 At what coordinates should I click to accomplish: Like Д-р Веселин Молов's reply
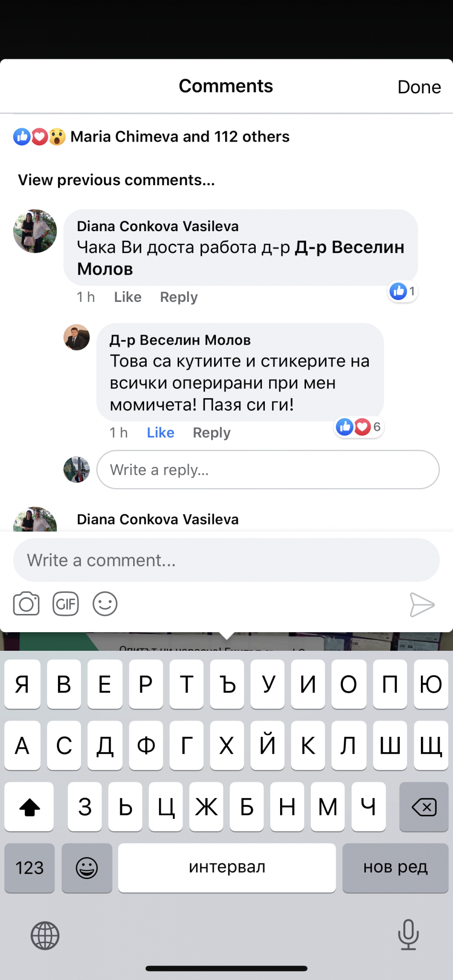(x=160, y=433)
